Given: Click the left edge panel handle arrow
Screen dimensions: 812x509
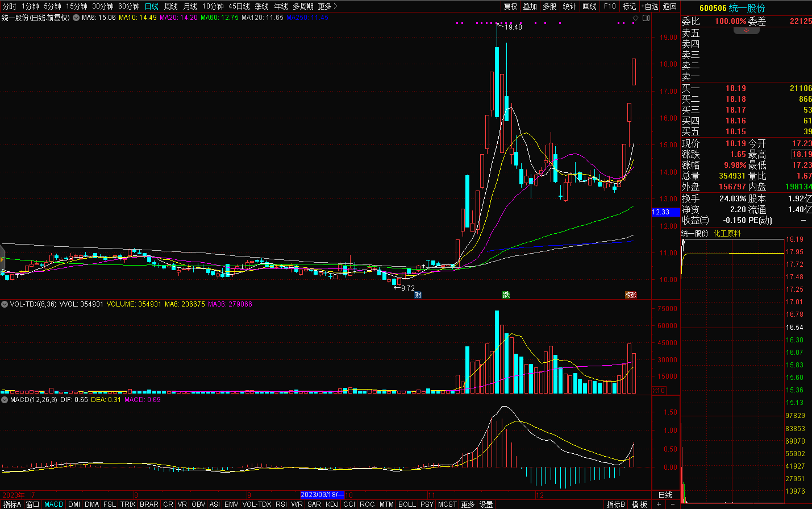Looking at the screenshot, I should tap(2, 259).
